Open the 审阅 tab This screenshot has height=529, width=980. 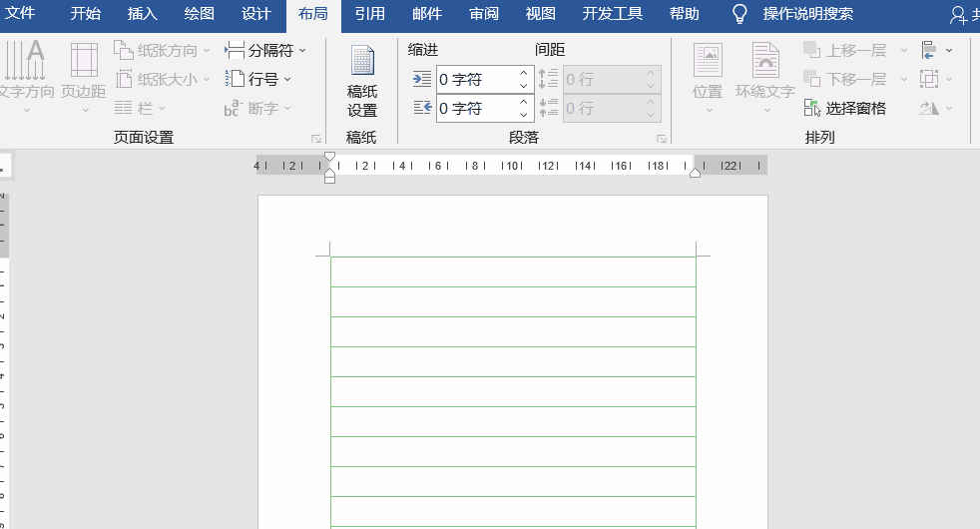click(484, 13)
